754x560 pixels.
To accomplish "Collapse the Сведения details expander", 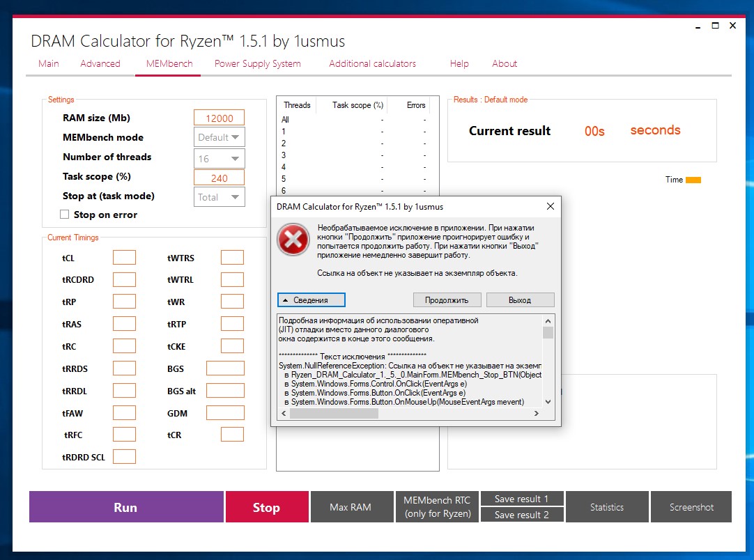I will pos(311,300).
